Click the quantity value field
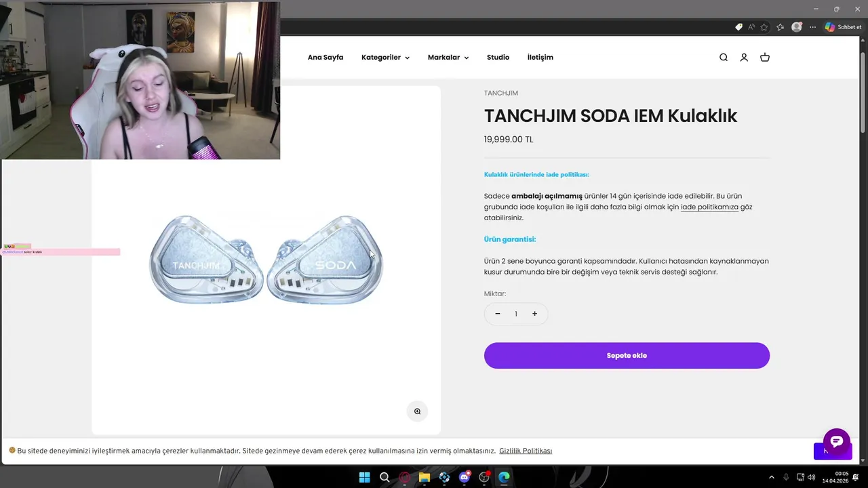 (x=516, y=314)
